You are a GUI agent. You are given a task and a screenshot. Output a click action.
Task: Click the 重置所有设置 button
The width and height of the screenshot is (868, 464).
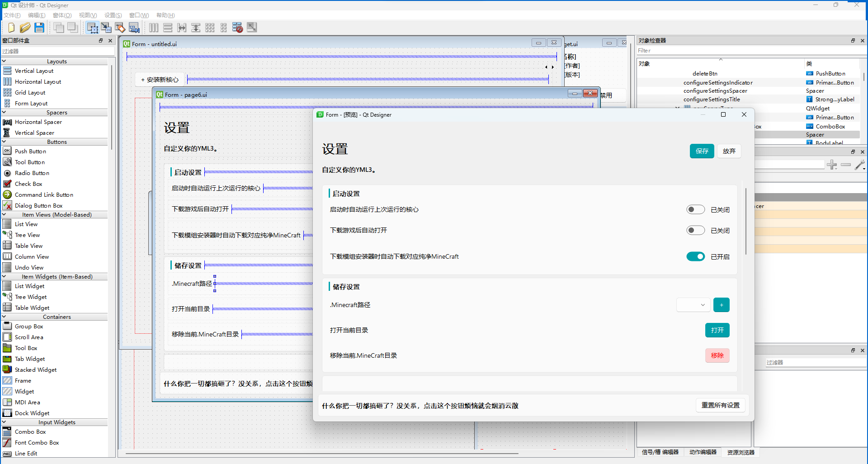(x=720, y=405)
